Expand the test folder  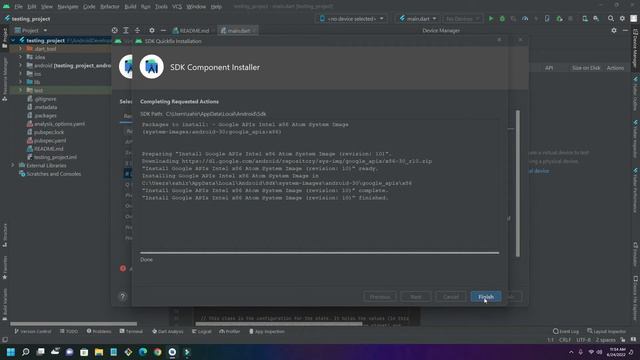coord(20,90)
